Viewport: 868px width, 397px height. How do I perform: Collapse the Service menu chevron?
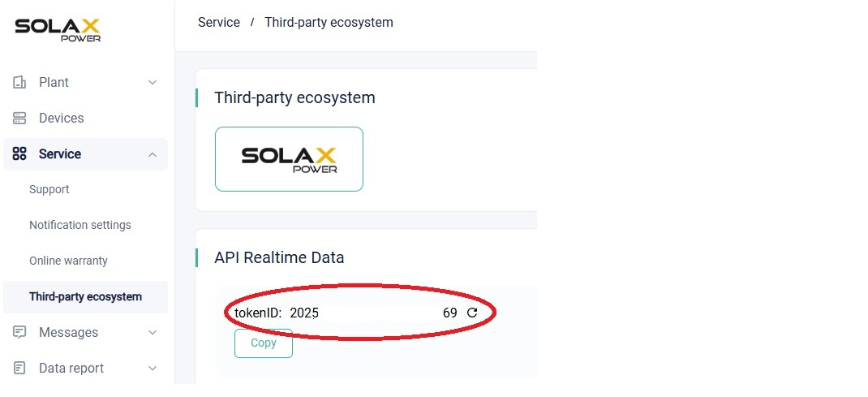tap(153, 154)
